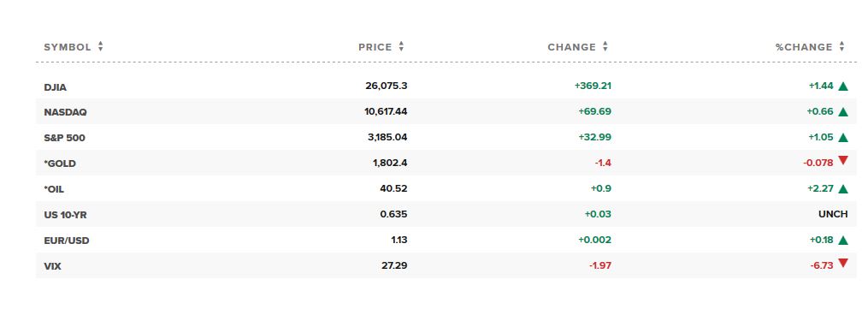Click red down triangle in GOLD row
Screen dimensions: 868x321
[843, 161]
